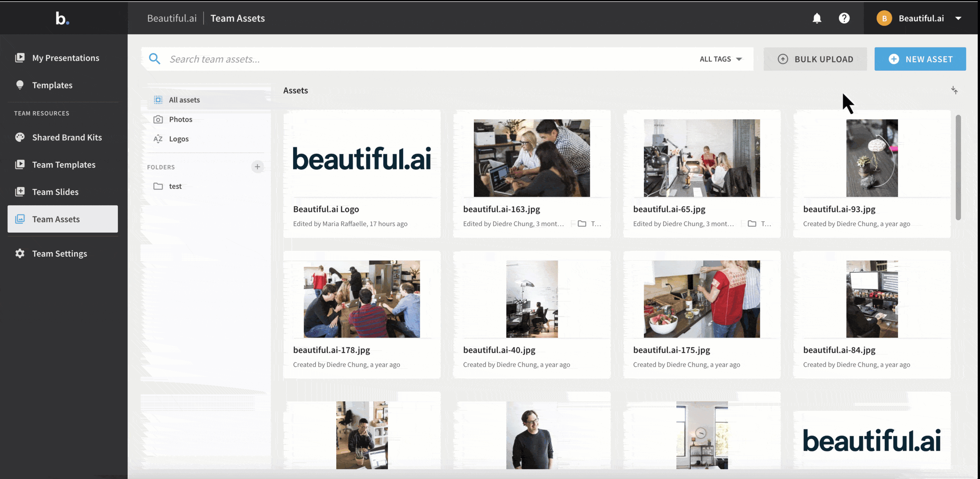Open Team Settings

pos(63,254)
